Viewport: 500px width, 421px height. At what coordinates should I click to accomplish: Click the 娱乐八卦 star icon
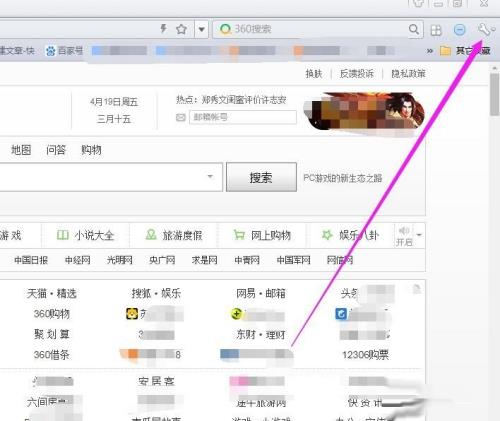pos(327,235)
